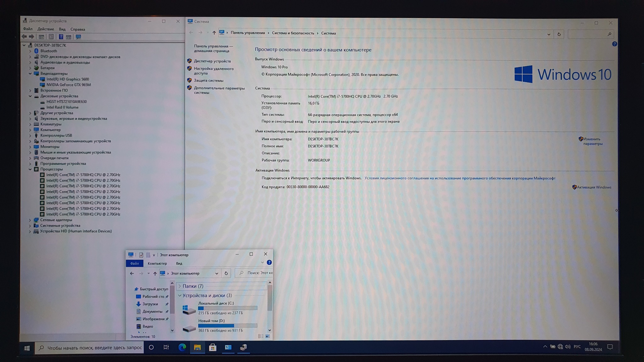Switch to the Компьютер ribbon tab
The width and height of the screenshot is (644, 362).
[157, 263]
